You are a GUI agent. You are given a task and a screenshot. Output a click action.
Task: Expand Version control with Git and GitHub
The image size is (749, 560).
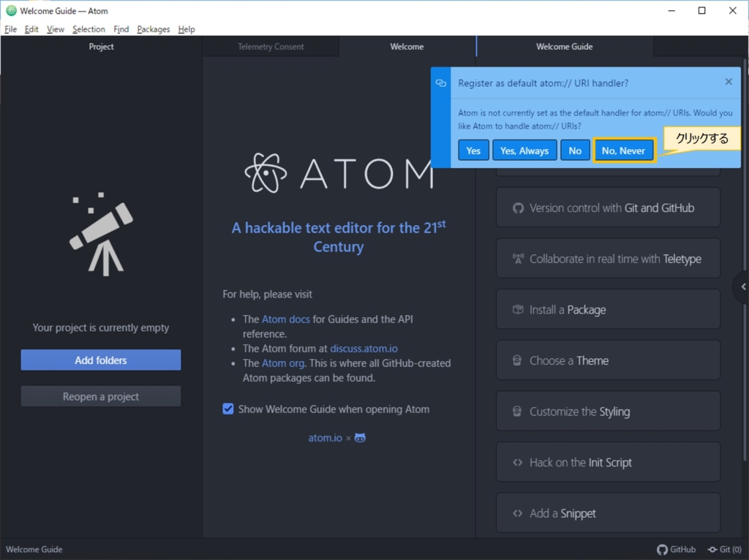[x=608, y=208]
